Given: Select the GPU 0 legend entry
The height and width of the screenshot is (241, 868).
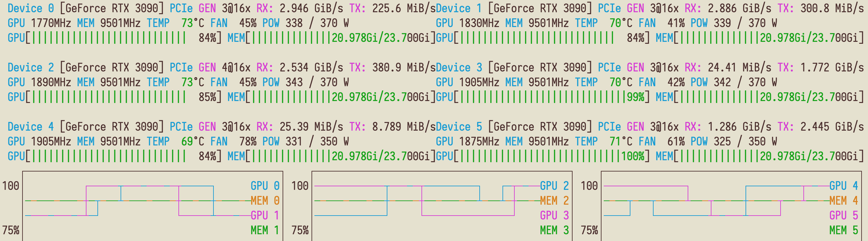Looking at the screenshot, I should coord(265,186).
